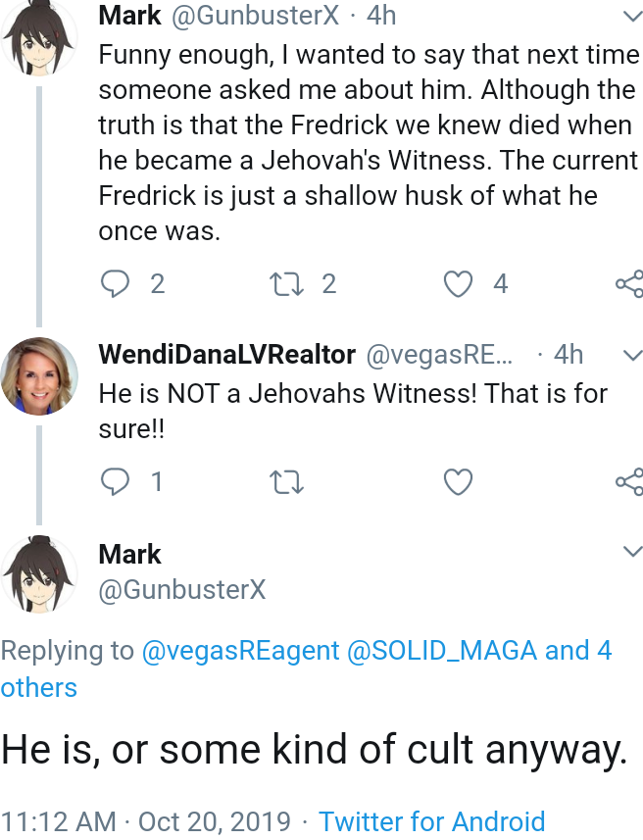Open Mark's avatar on the main tweet

point(38,573)
